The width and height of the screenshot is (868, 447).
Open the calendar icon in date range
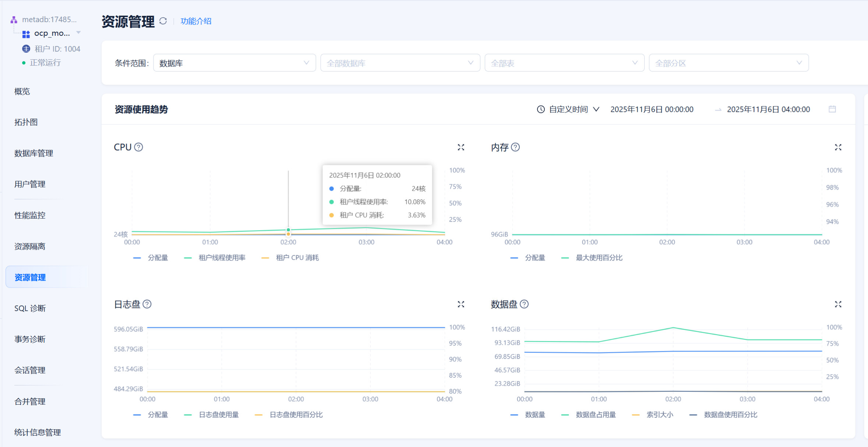coord(832,109)
